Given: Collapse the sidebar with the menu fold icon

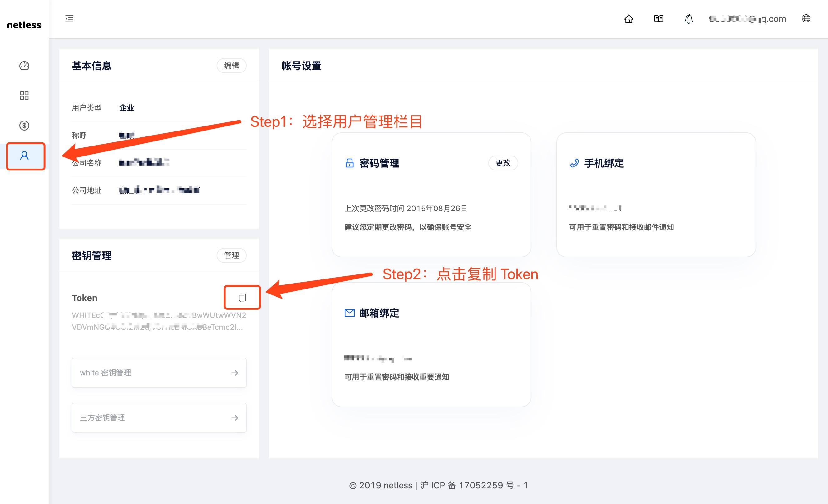Looking at the screenshot, I should pyautogui.click(x=69, y=19).
